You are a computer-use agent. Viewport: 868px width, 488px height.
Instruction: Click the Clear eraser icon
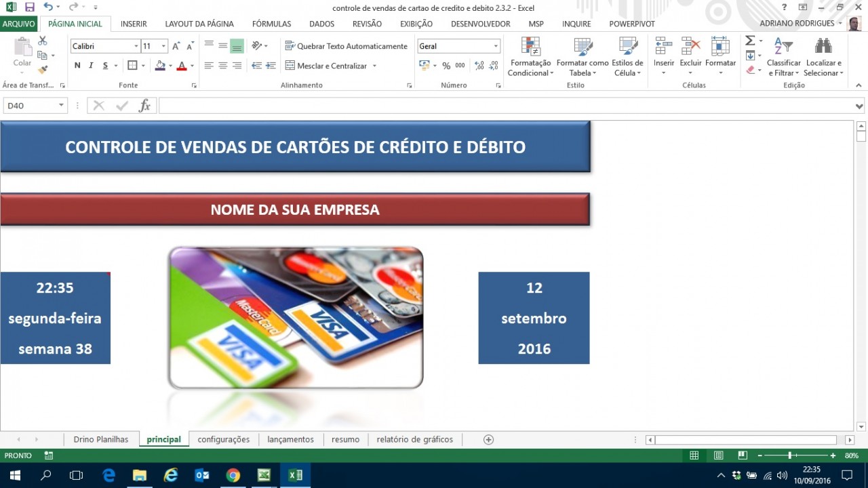pyautogui.click(x=750, y=69)
